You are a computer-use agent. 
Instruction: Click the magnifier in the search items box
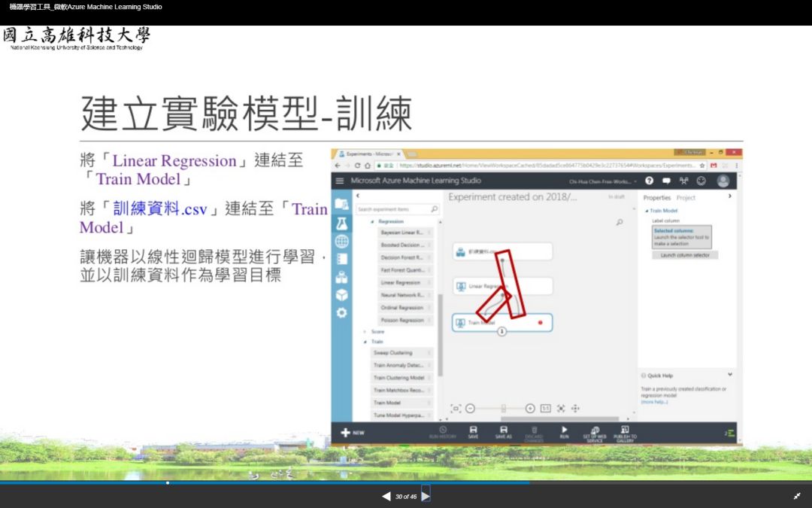434,209
